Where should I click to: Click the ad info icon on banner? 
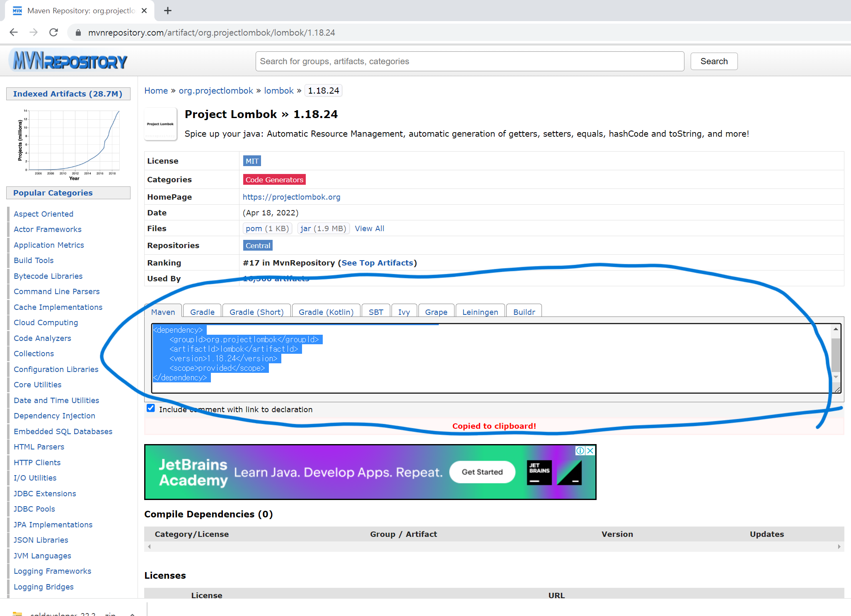tap(580, 451)
